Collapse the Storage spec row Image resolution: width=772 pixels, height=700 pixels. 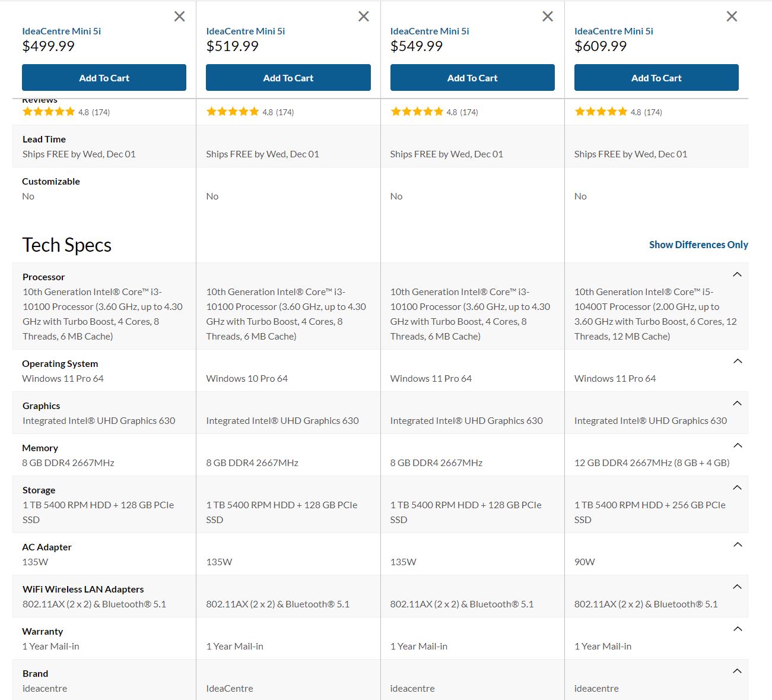738,487
